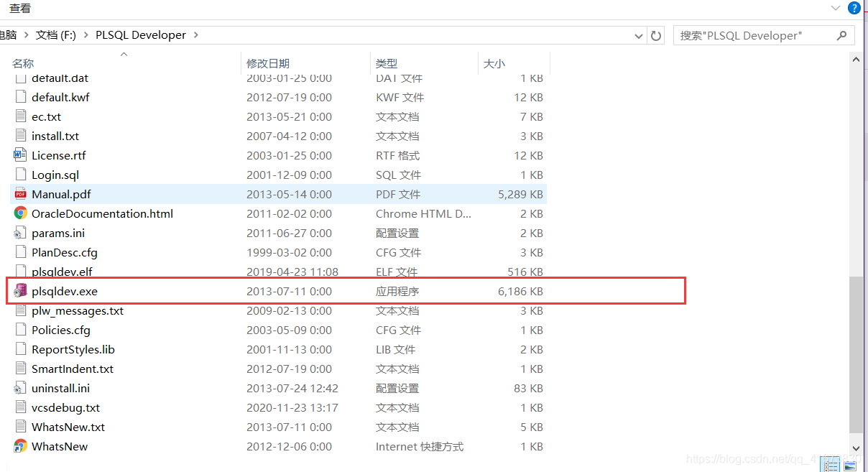Sort files by the 修改日期 column header
Viewport: 868px width, 472px height.
(268, 63)
